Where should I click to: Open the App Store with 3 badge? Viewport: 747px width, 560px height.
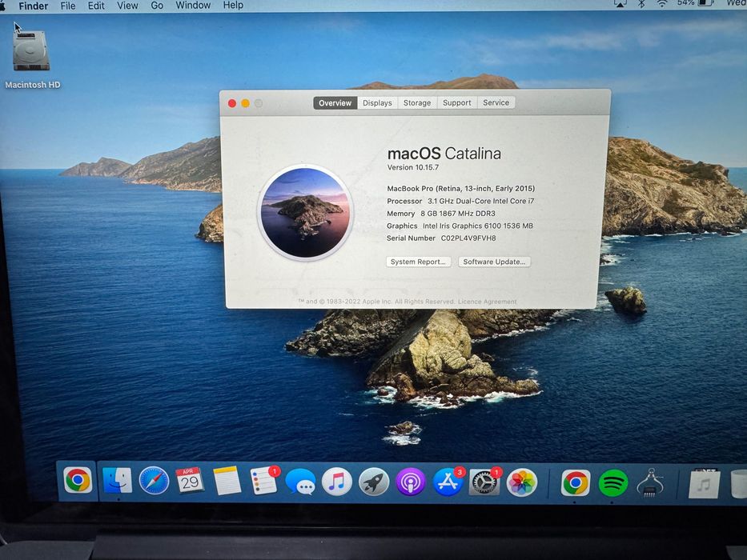coord(448,482)
